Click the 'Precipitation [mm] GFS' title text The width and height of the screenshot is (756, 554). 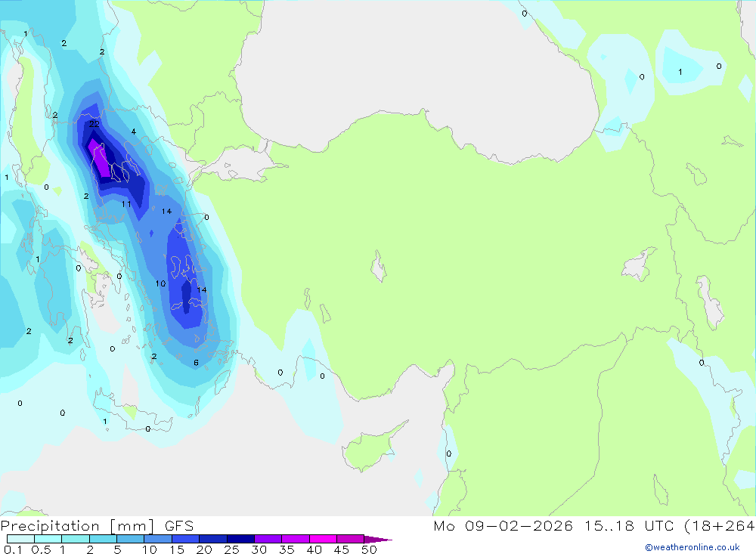[97, 526]
